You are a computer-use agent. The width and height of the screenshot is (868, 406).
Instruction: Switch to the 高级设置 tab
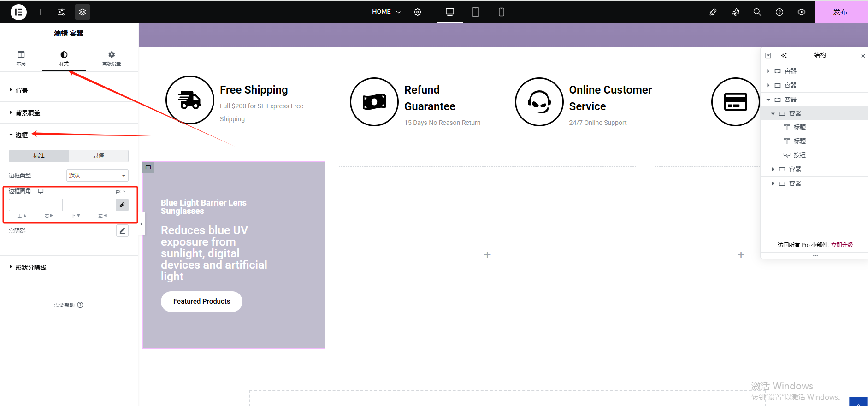click(x=112, y=58)
